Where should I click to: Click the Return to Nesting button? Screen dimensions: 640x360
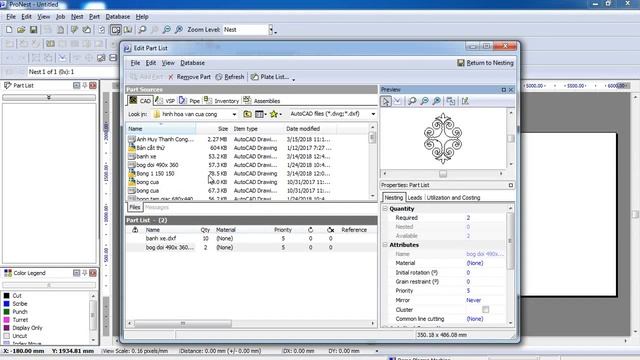(485, 63)
